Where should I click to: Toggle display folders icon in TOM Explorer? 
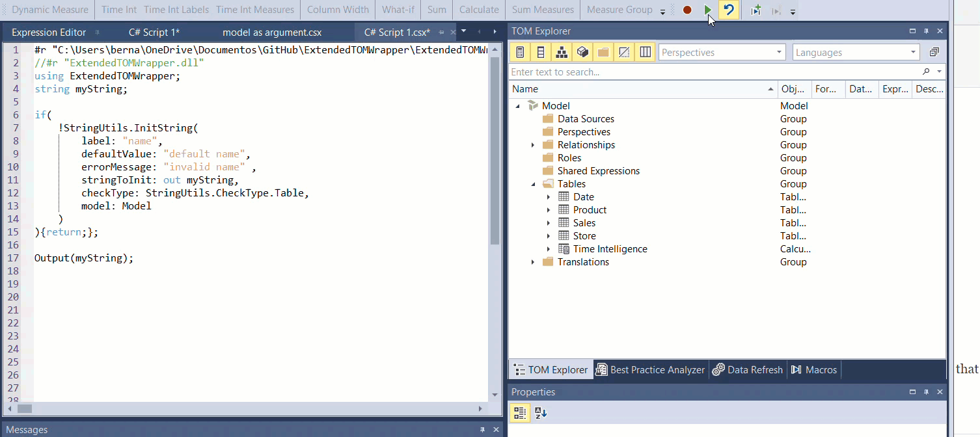(603, 53)
